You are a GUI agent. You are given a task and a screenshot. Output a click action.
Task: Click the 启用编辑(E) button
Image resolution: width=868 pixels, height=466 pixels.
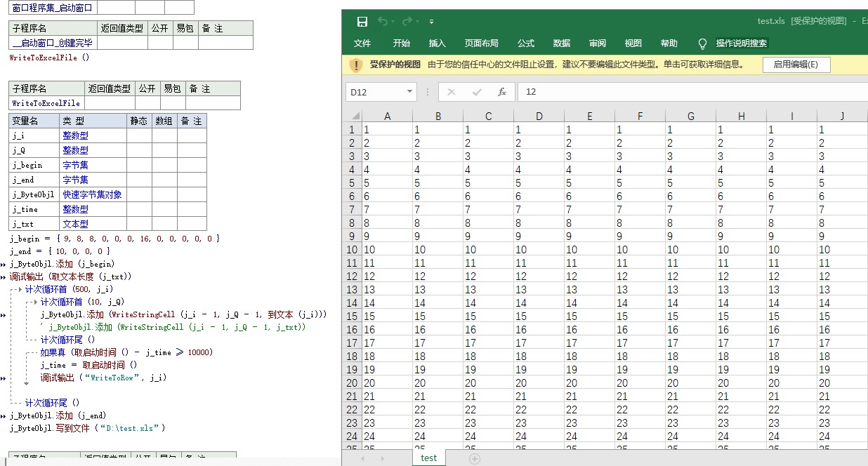coord(796,65)
